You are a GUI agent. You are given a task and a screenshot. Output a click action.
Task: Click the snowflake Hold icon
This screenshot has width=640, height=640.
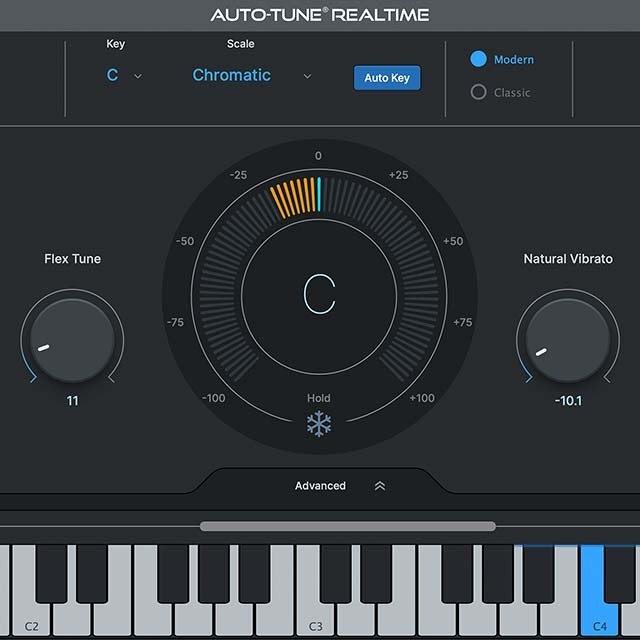click(x=319, y=424)
